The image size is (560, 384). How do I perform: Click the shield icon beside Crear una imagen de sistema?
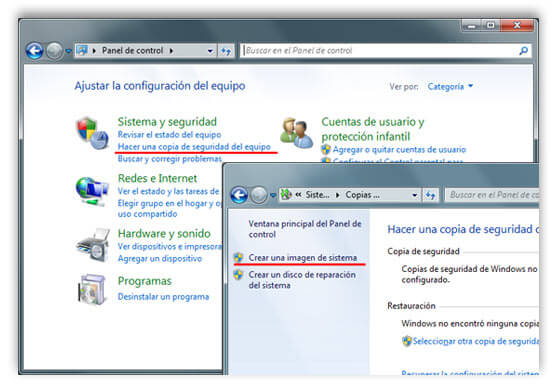point(238,257)
